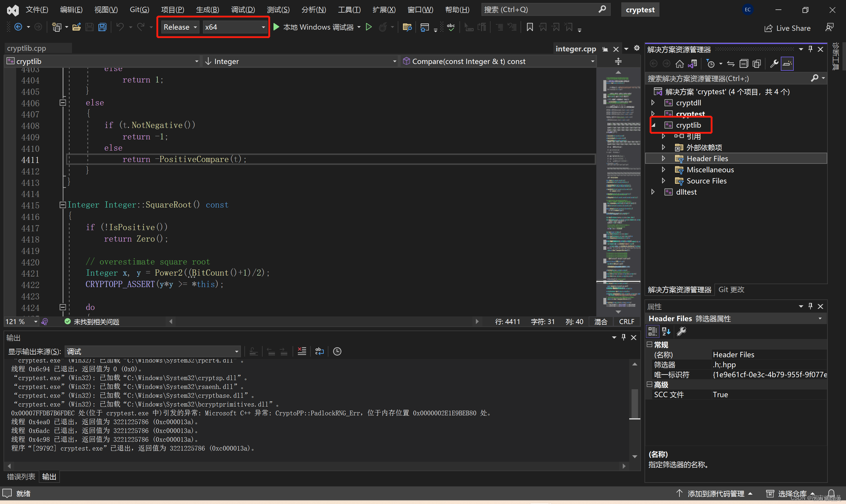Toggle word wrap in output window
This screenshot has width=846, height=504.
tap(319, 351)
